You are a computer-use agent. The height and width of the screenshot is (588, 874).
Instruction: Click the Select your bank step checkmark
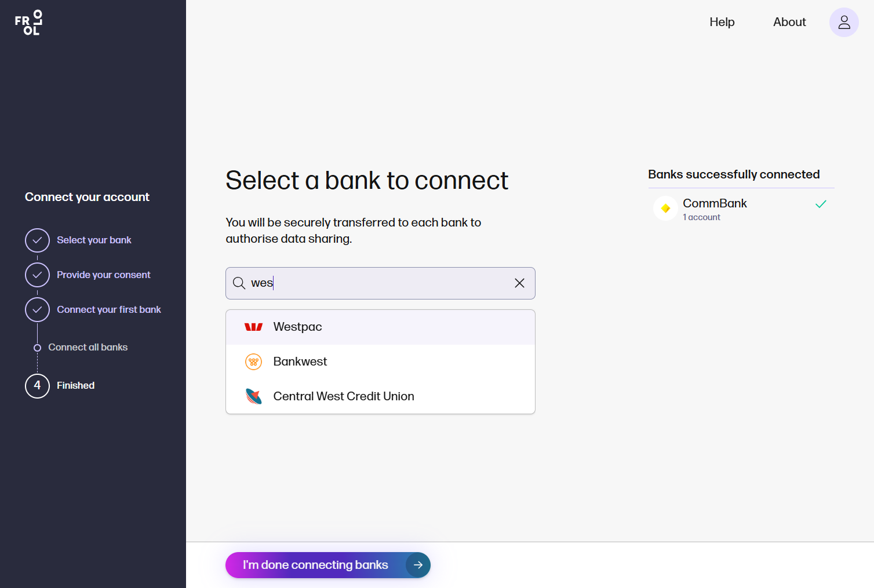pyautogui.click(x=37, y=240)
